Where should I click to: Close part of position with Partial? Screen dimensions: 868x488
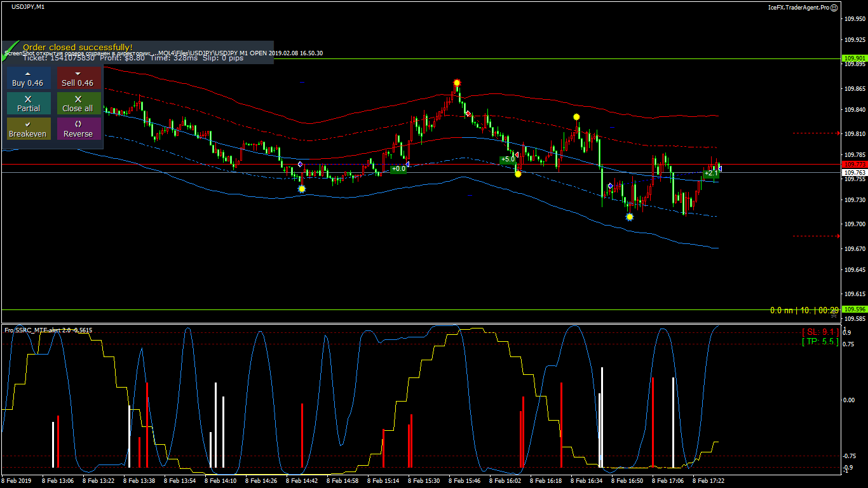(x=28, y=104)
